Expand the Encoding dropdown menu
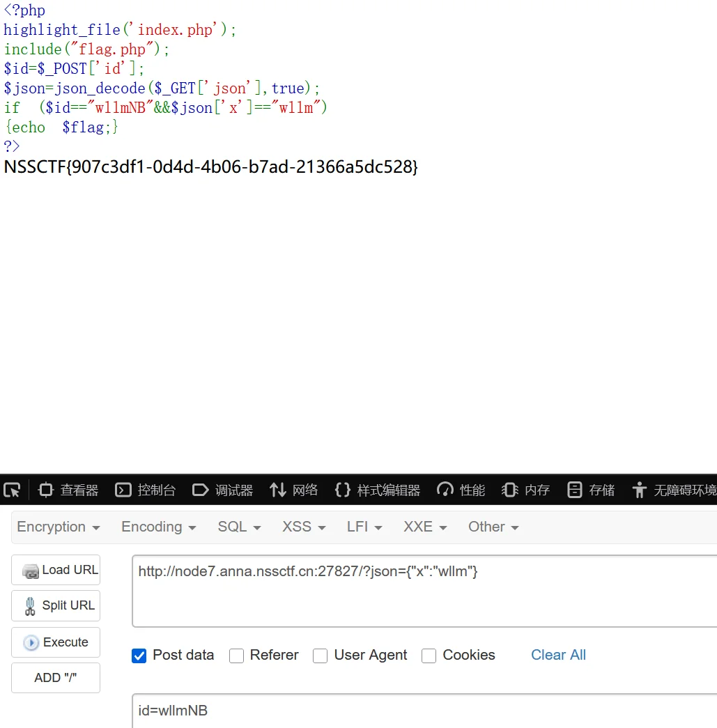Image resolution: width=717 pixels, height=728 pixels. pyautogui.click(x=158, y=527)
